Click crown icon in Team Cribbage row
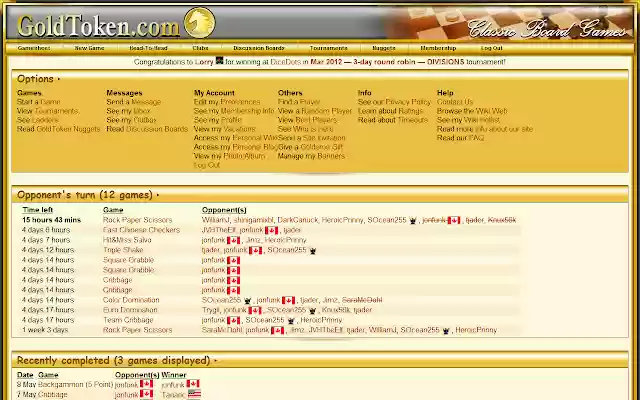 coord(291,320)
